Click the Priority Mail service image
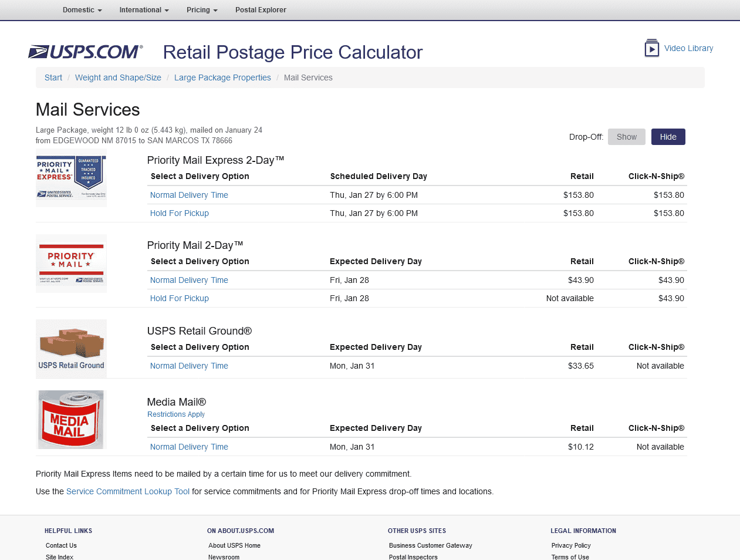The image size is (740, 560). 71,264
